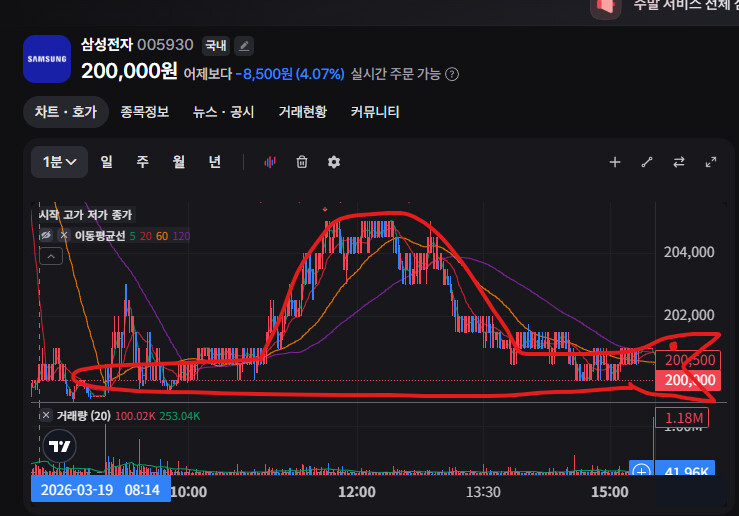
Task: Open chart settings gear icon
Action: [x=334, y=162]
